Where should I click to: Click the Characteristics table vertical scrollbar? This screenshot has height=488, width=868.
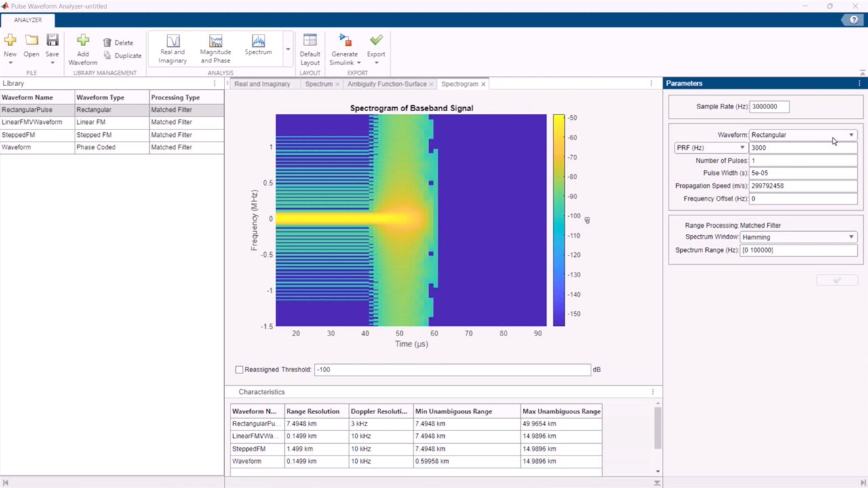click(x=658, y=428)
